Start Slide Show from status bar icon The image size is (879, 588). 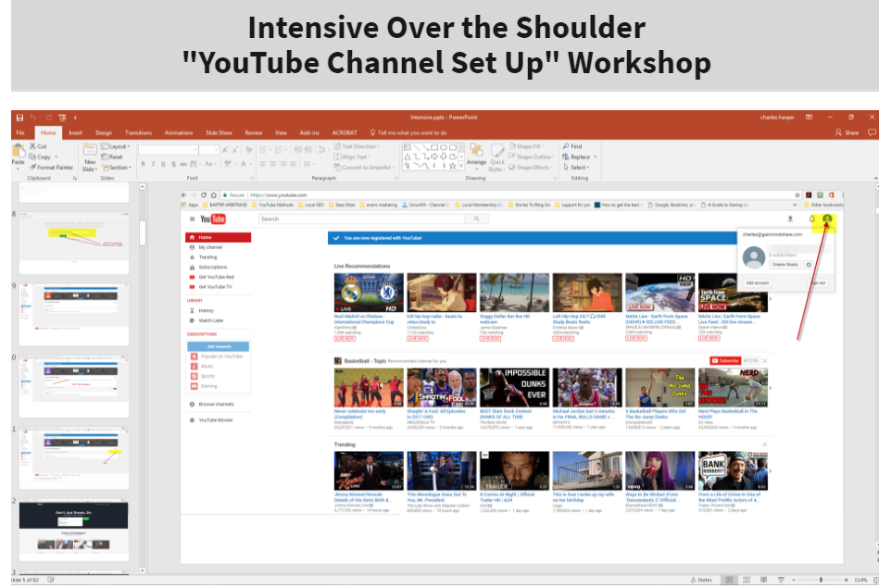781,581
